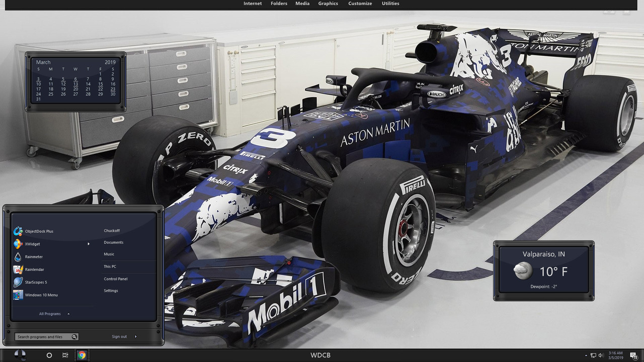Click the March month label in calendar
644x362 pixels.
pyautogui.click(x=43, y=62)
